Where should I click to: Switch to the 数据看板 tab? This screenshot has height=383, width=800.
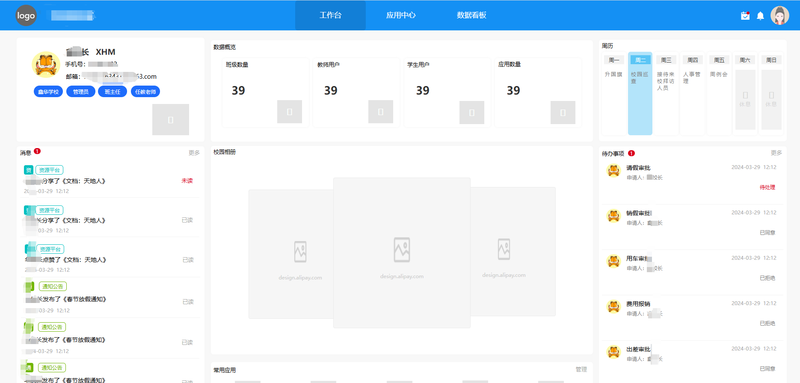(471, 15)
